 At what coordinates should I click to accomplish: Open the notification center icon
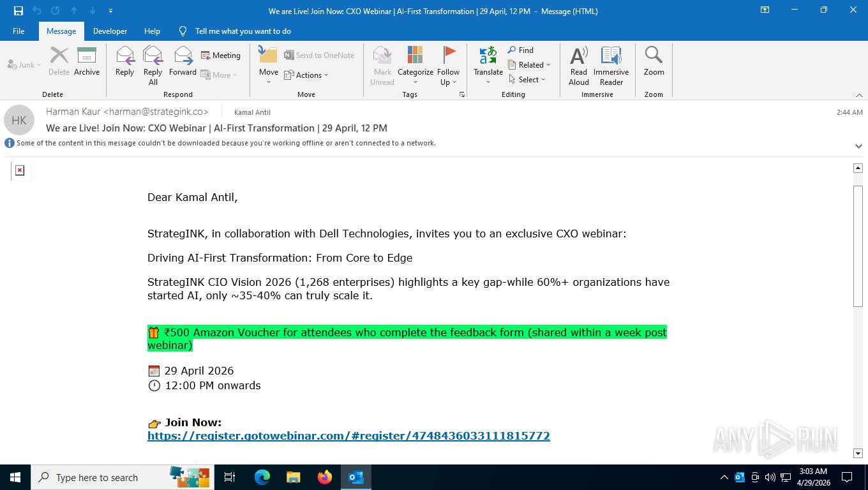click(x=847, y=477)
